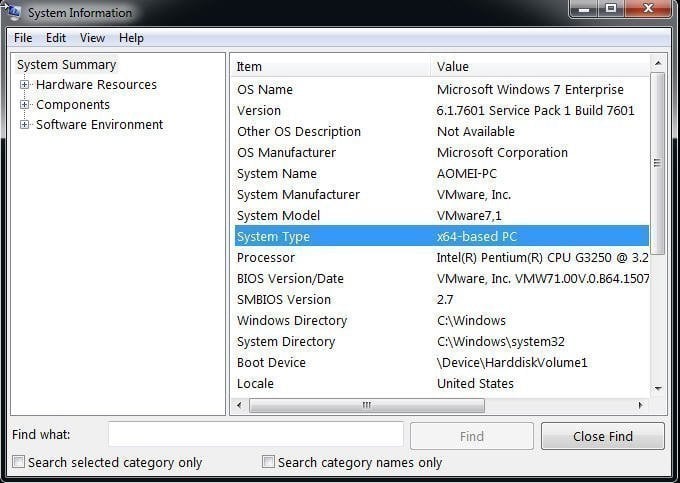Select the Boot Device row

(x=441, y=362)
